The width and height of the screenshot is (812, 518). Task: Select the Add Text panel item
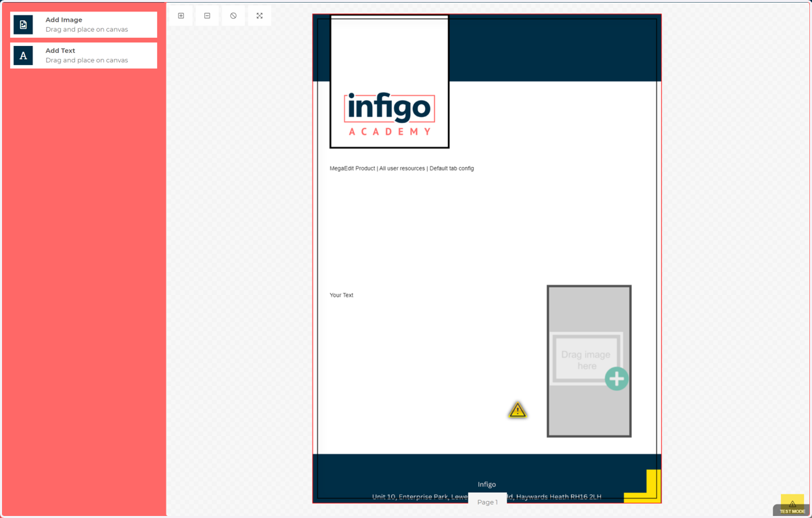click(x=84, y=55)
